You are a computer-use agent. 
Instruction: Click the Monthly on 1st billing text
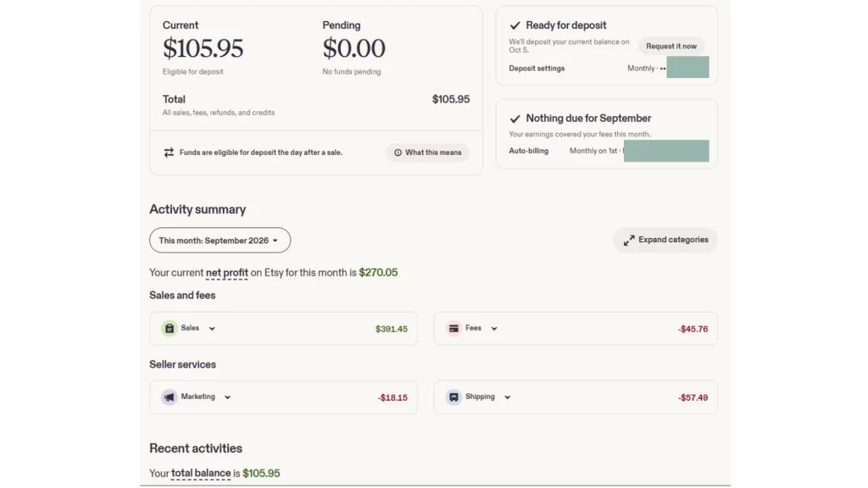pos(593,151)
